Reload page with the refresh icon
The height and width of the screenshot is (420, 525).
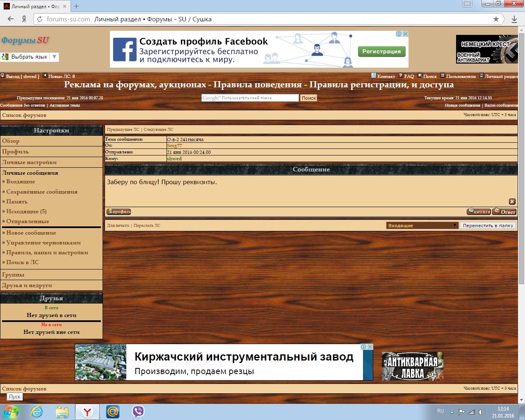[40, 19]
